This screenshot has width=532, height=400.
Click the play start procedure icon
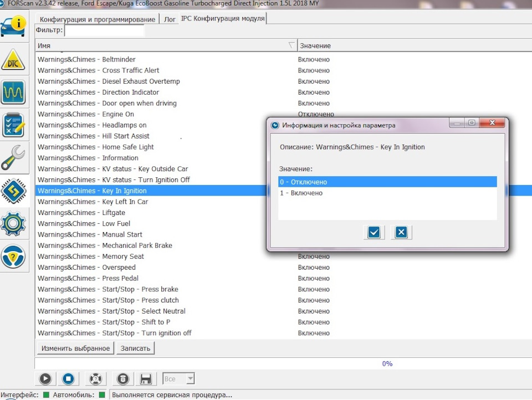(x=45, y=378)
